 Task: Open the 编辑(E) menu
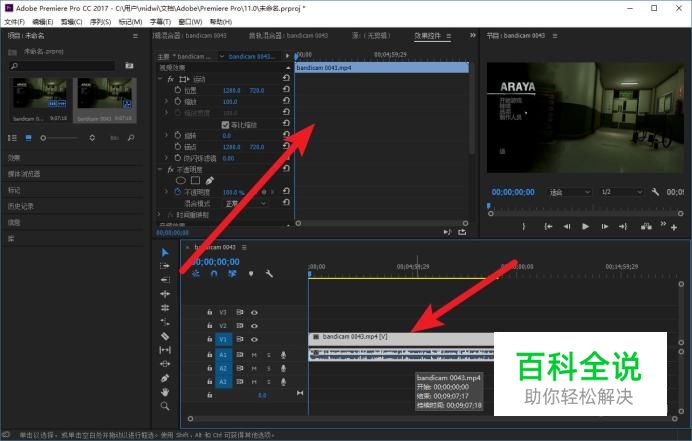pos(43,22)
